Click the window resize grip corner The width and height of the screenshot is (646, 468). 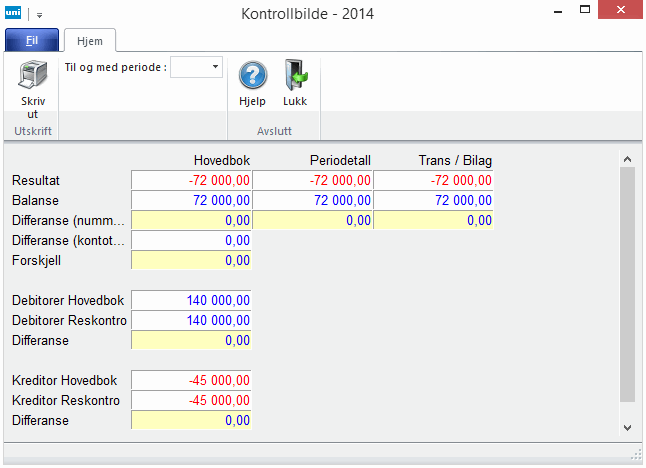[x=637, y=457]
